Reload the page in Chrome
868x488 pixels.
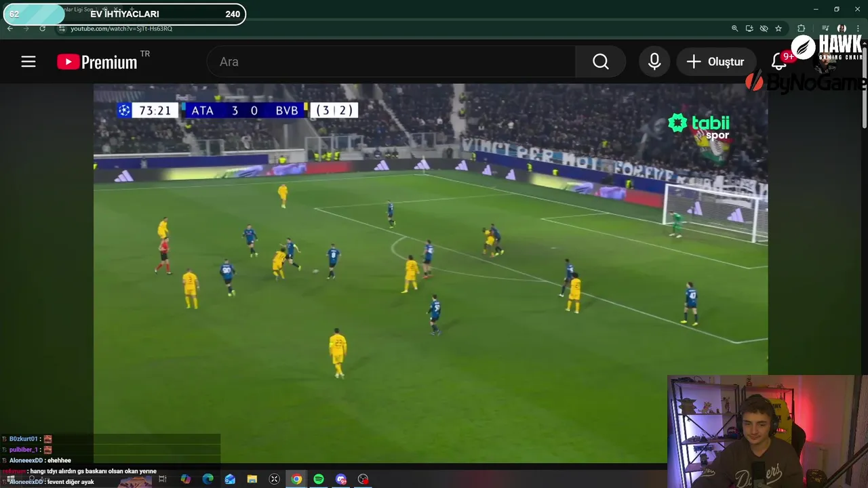point(42,28)
